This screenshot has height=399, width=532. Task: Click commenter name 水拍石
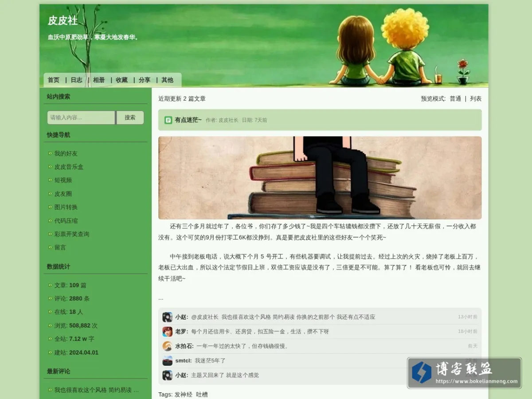coord(184,346)
